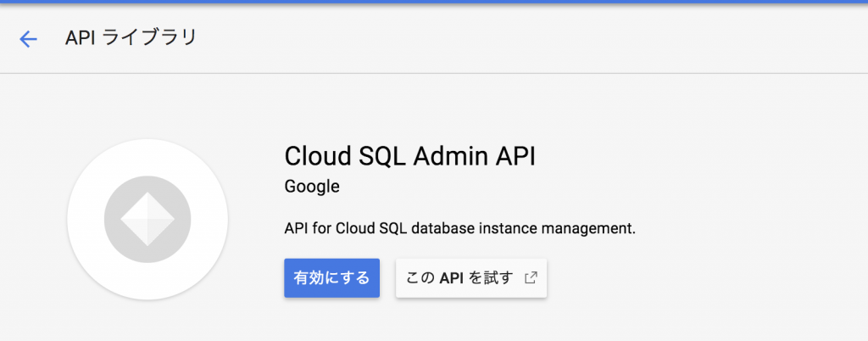Screen dimensions: 868x341
Task: Click the Cloud SQL Admin API title
Action: 410,157
